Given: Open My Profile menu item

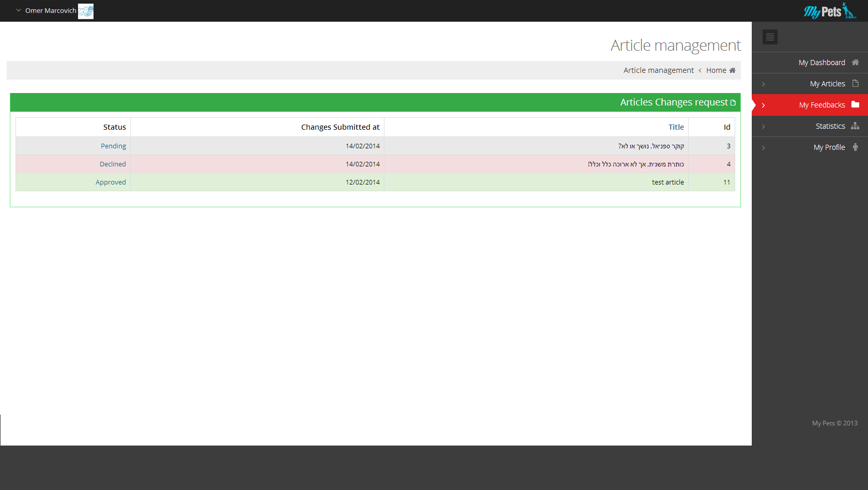Looking at the screenshot, I should pyautogui.click(x=810, y=147).
